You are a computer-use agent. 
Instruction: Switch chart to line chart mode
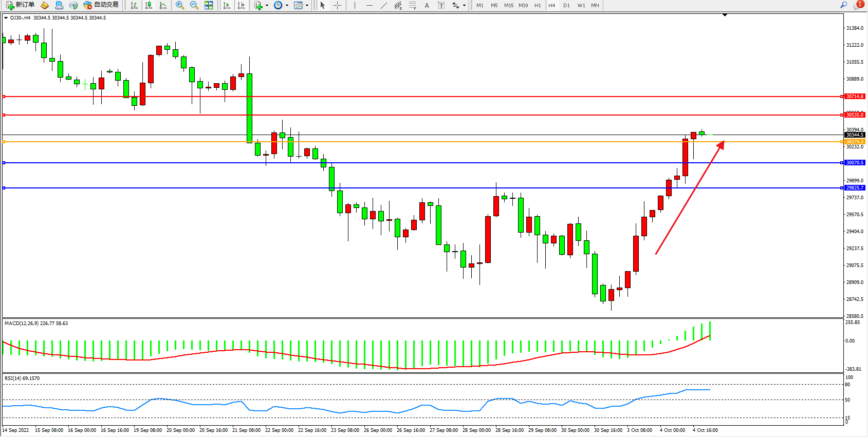(x=163, y=5)
